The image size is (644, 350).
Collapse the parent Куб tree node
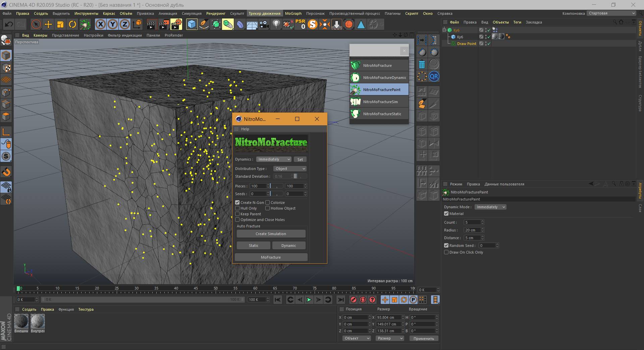coord(444,30)
